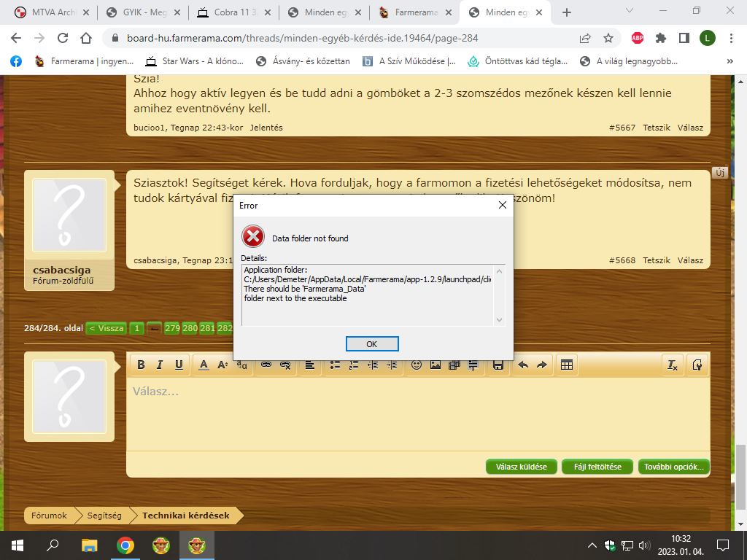Toggle underline formatting in reply editor
The width and height of the screenshot is (747, 560).
point(178,365)
